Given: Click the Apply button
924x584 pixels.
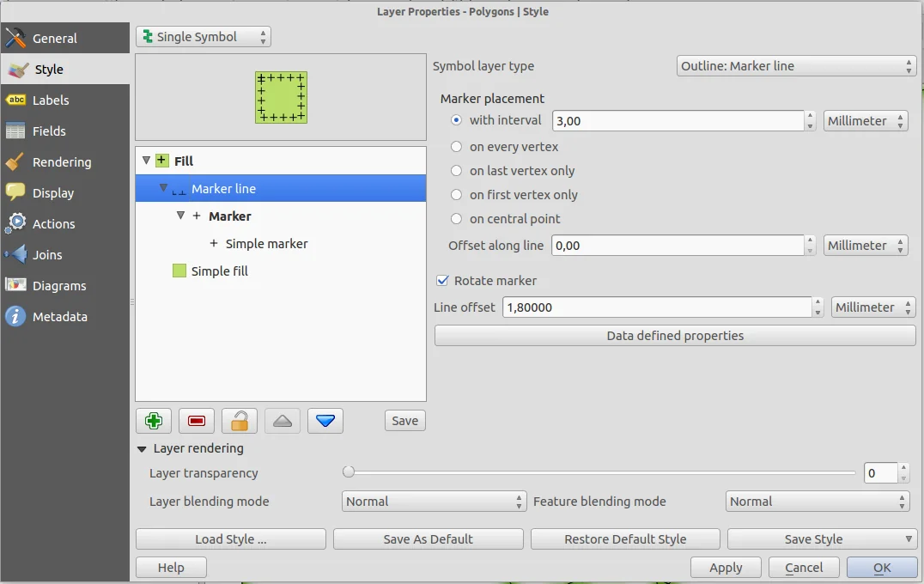Looking at the screenshot, I should tap(726, 568).
